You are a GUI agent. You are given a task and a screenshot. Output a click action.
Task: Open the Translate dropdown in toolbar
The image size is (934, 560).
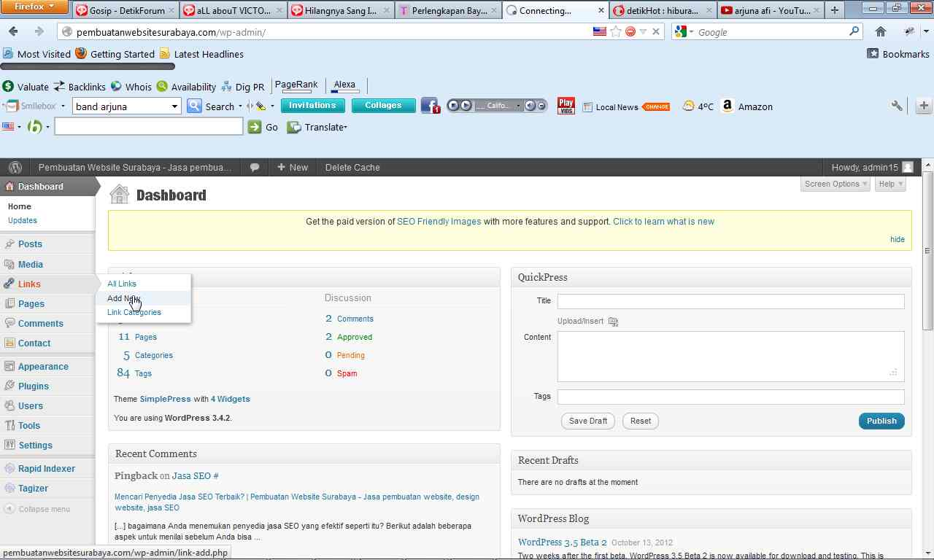coord(317,127)
